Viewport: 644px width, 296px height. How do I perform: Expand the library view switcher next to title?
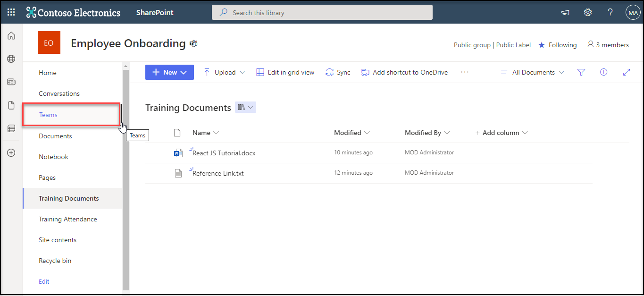pos(246,108)
